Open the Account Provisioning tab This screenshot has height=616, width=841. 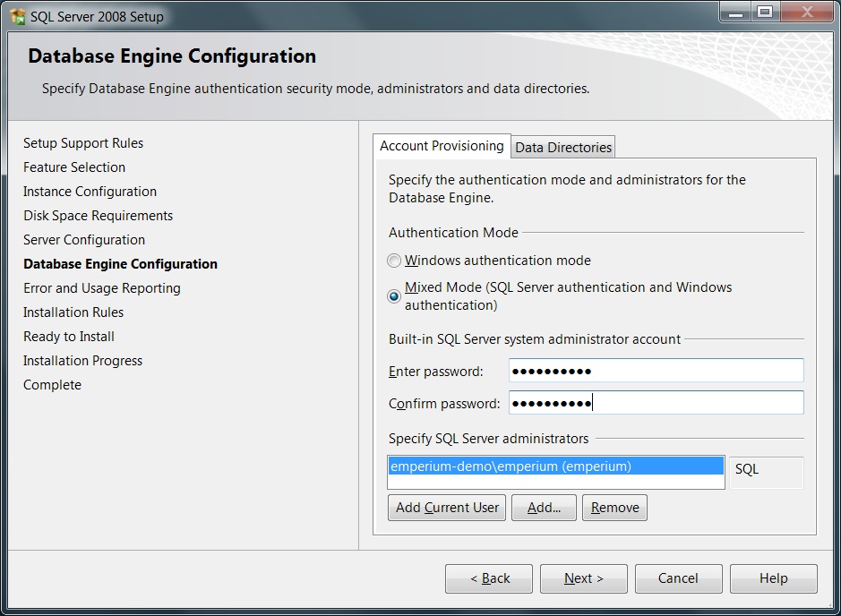[442, 146]
